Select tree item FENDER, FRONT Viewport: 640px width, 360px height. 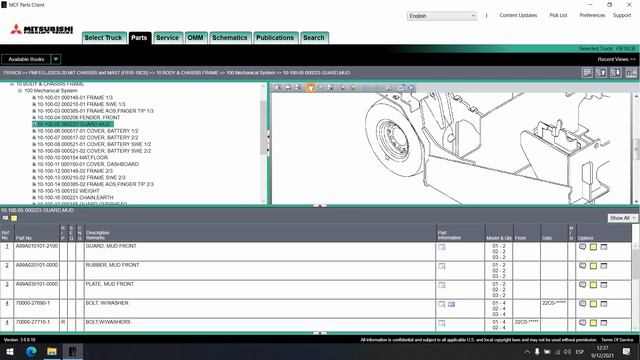pyautogui.click(x=78, y=118)
